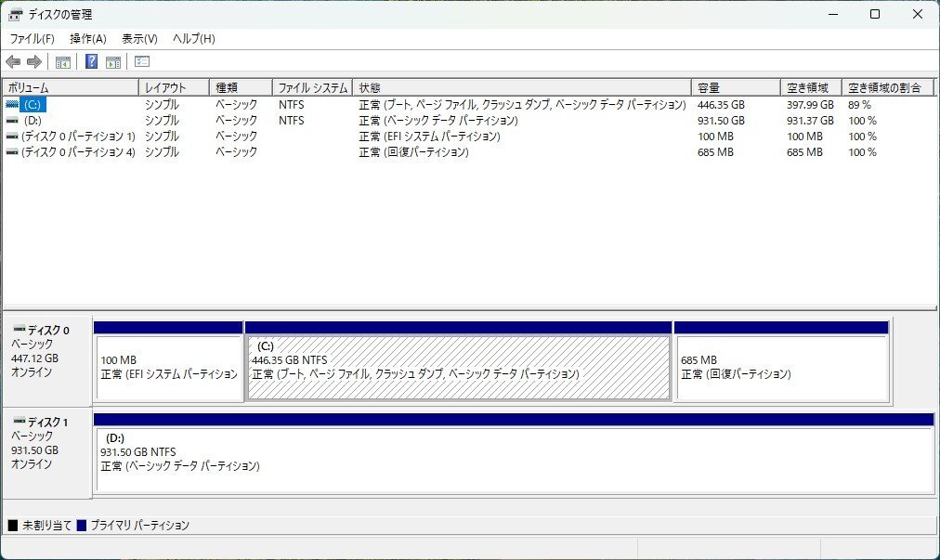Click the black 未割り当て legend swatch
The height and width of the screenshot is (560, 940).
(x=10, y=525)
